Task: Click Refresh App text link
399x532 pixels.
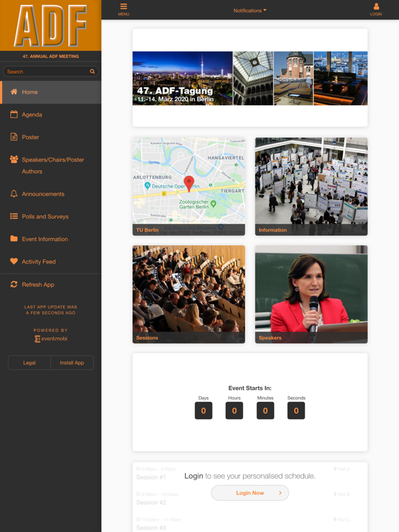Action: point(38,285)
